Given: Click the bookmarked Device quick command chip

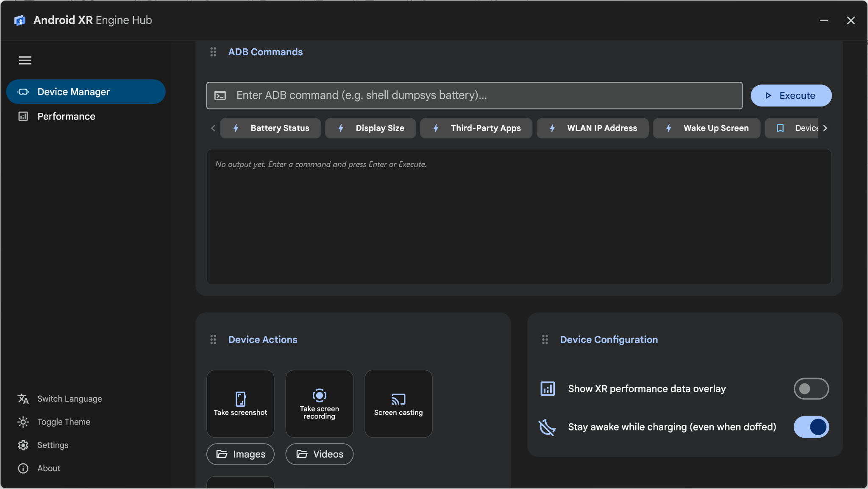Looking at the screenshot, I should (x=792, y=128).
